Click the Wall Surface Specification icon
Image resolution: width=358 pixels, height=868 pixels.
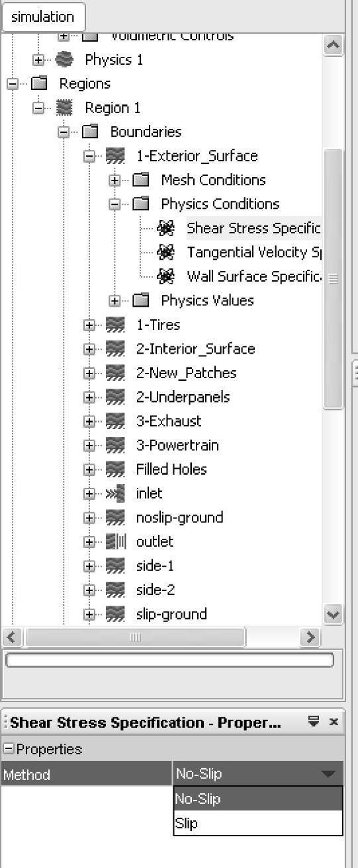click(165, 276)
